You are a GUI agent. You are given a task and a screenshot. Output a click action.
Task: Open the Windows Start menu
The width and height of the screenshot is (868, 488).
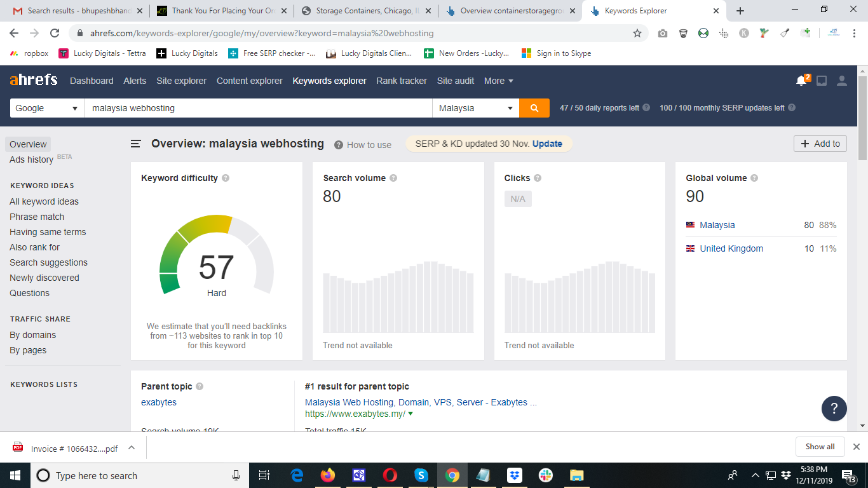(15, 475)
